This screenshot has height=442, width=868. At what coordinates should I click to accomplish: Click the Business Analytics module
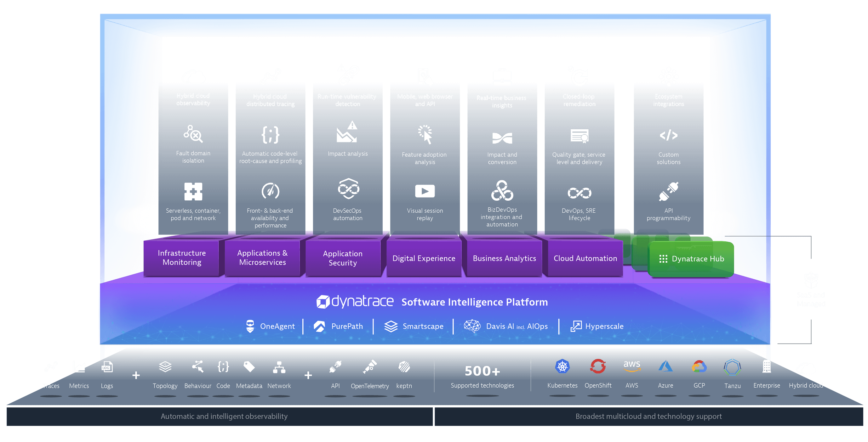[504, 258]
